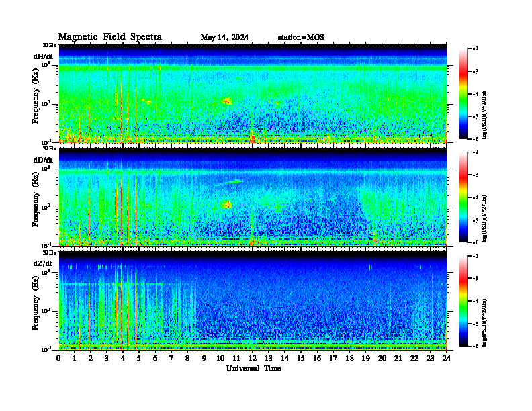Click hour "14" on the time axis
Screen dimensions: 532x411
click(x=285, y=359)
